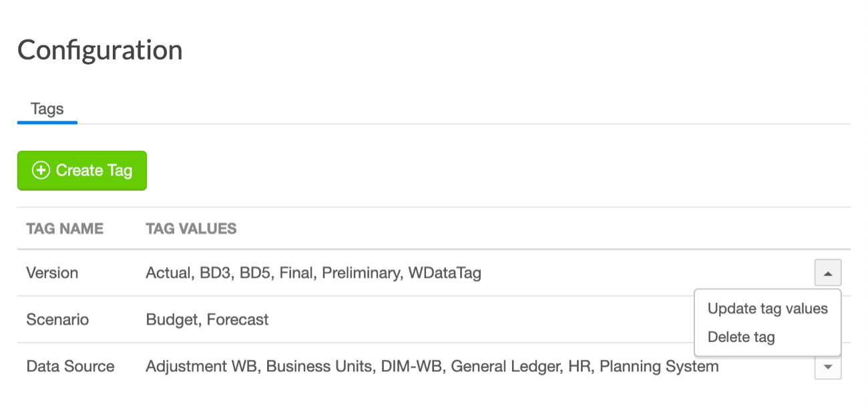Image resolution: width=868 pixels, height=406 pixels.
Task: Choose Update tag values from menu
Action: tap(768, 309)
